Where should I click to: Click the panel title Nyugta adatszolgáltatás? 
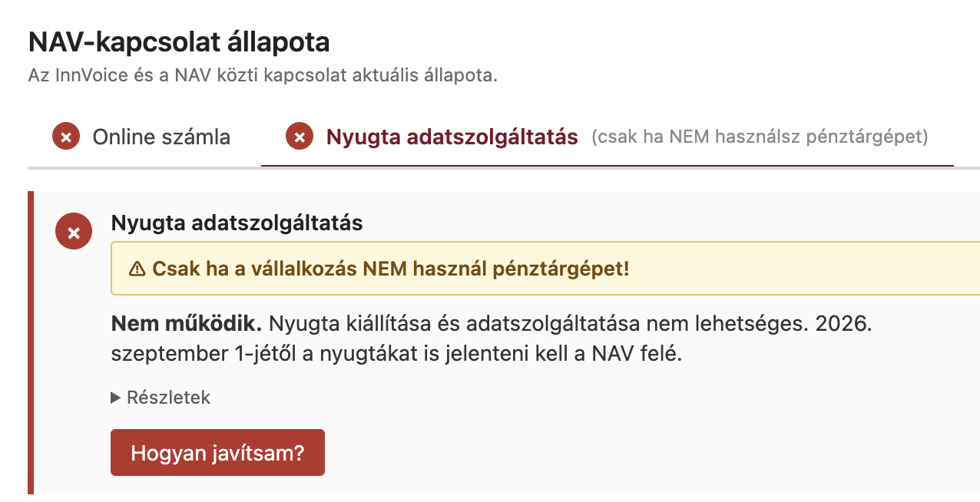[x=237, y=223]
